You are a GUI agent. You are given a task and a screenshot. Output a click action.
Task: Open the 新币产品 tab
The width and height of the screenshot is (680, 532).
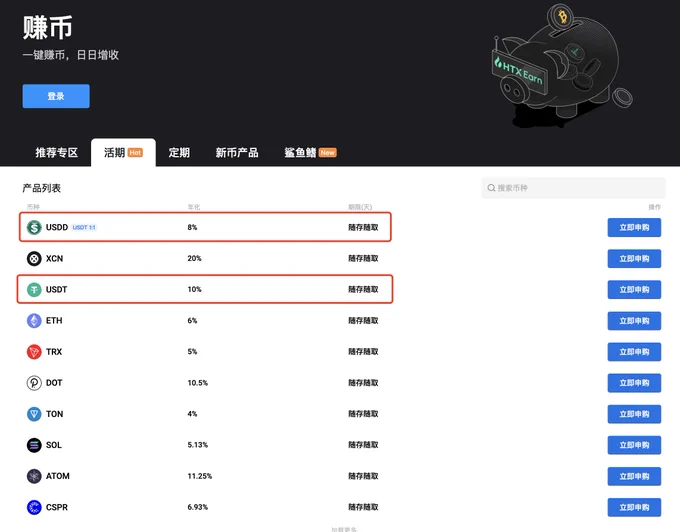click(x=237, y=153)
